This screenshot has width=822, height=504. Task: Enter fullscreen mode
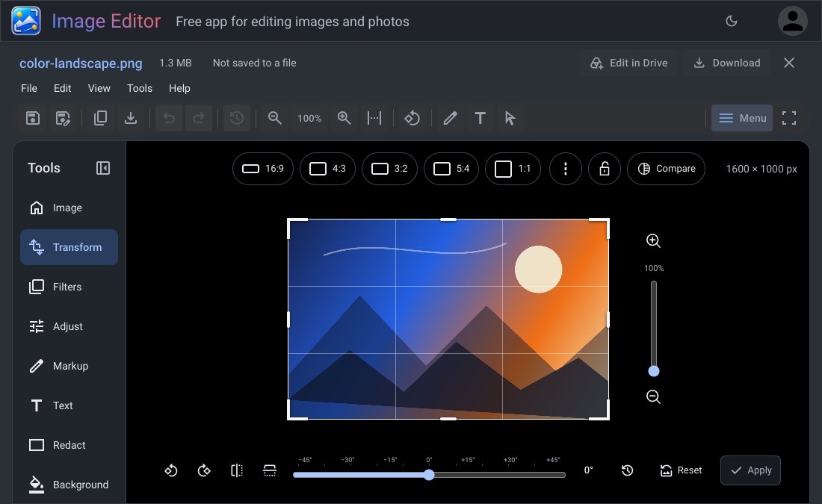[x=789, y=118]
